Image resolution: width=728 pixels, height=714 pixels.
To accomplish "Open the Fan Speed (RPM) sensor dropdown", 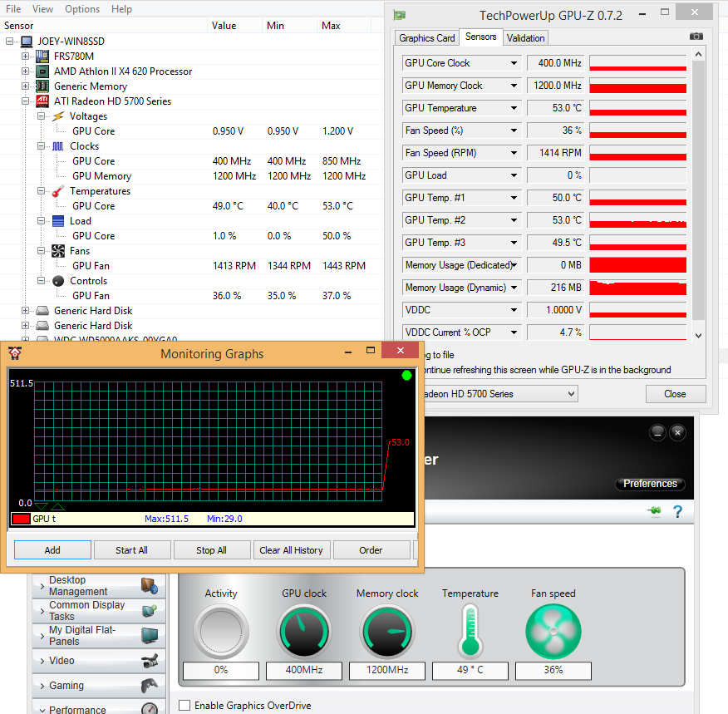I will (x=514, y=153).
